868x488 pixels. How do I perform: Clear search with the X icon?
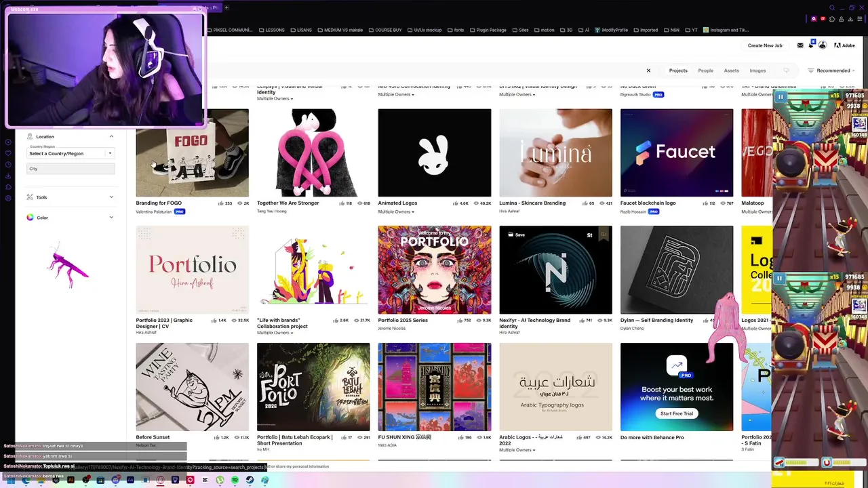[x=648, y=70]
